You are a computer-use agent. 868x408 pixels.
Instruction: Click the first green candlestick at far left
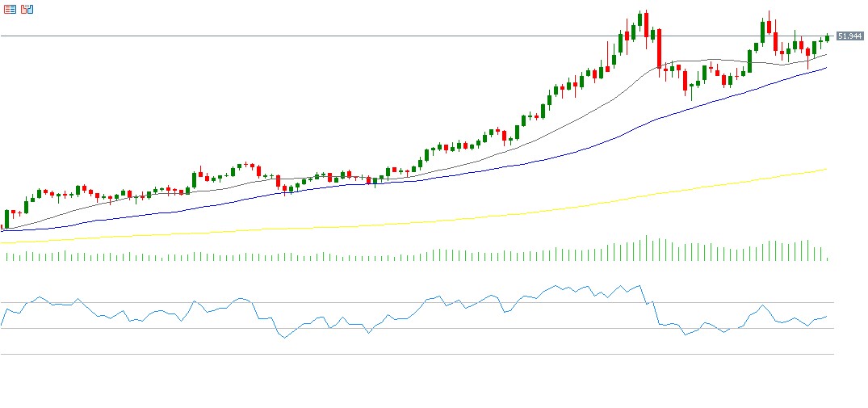7,218
